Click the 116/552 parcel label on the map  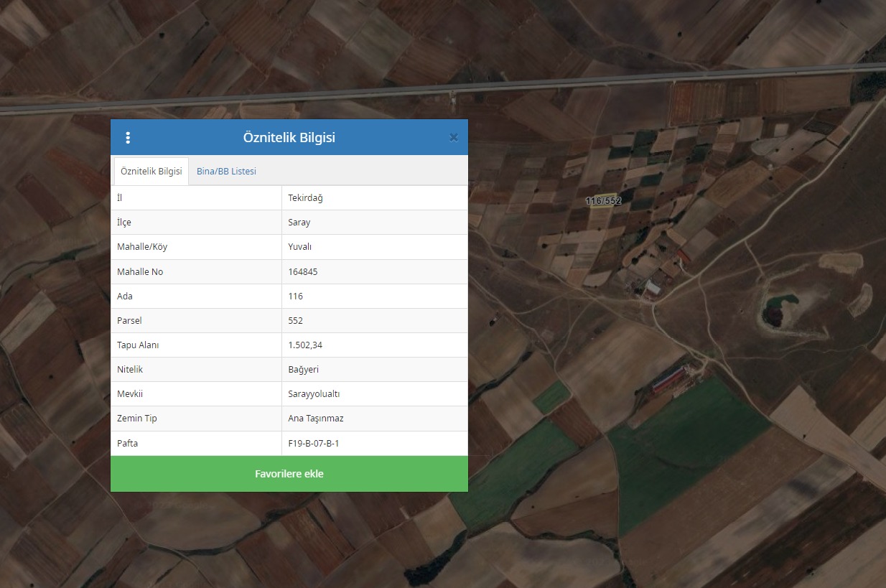(603, 201)
